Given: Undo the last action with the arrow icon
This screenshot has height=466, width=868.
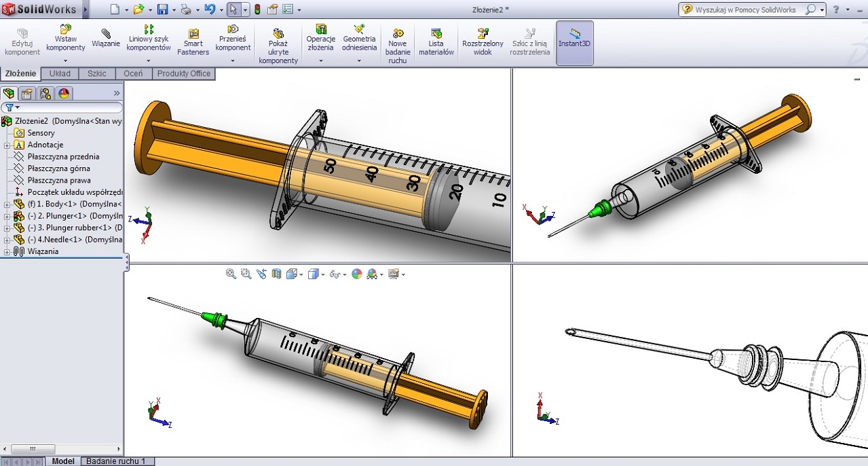Looking at the screenshot, I should pyautogui.click(x=210, y=10).
